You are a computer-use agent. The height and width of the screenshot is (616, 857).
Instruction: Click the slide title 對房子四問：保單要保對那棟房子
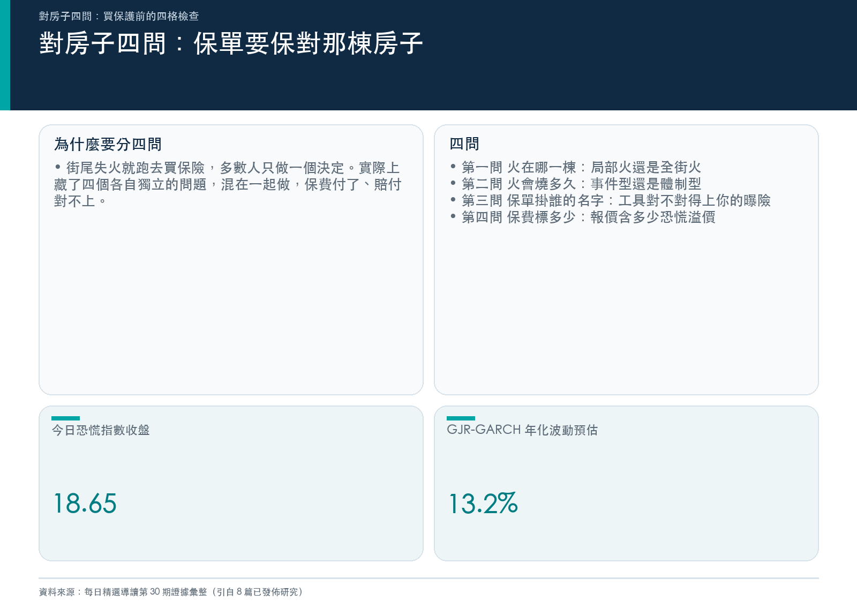click(231, 43)
